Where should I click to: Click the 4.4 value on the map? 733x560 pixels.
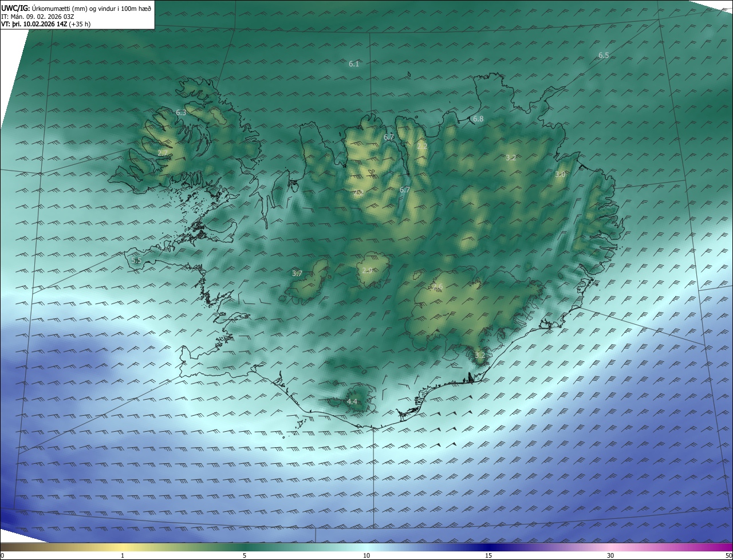pyautogui.click(x=352, y=402)
